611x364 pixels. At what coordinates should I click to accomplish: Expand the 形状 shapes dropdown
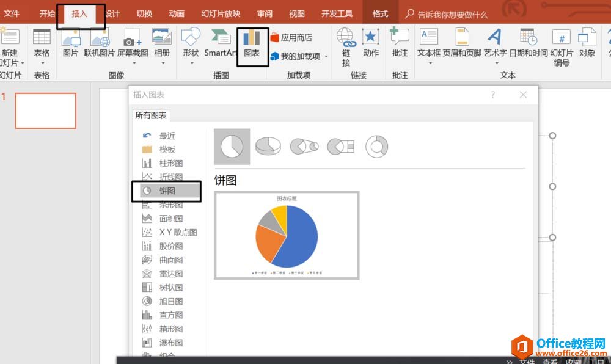(191, 62)
